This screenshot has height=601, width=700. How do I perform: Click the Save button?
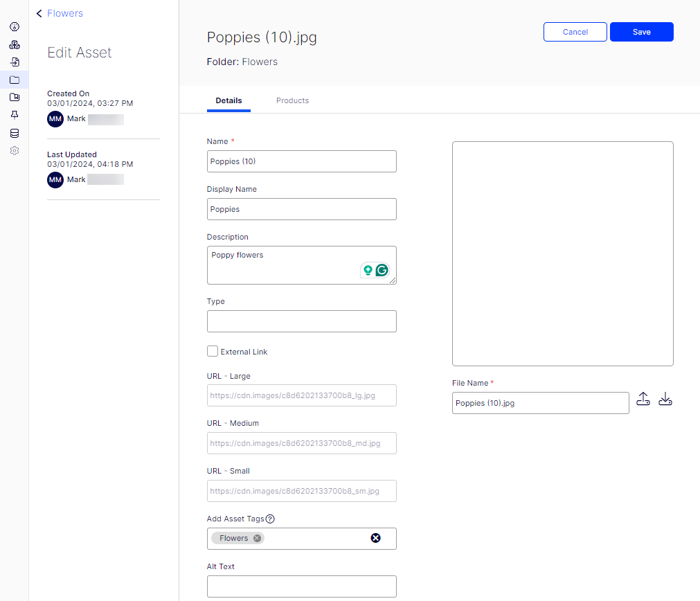[642, 32]
